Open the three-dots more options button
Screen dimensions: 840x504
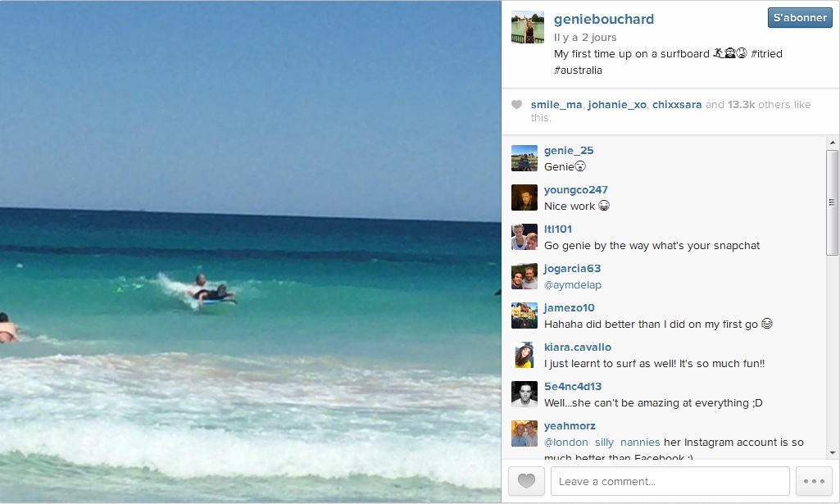[814, 481]
